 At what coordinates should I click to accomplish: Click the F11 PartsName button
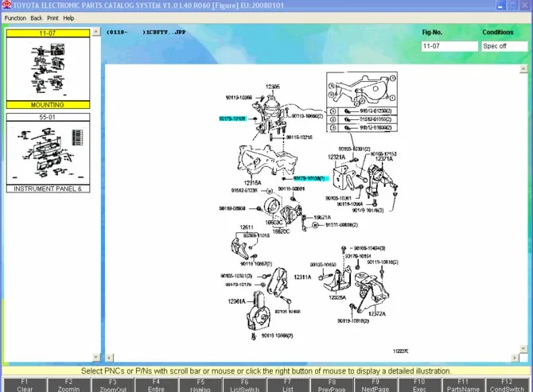click(463, 385)
